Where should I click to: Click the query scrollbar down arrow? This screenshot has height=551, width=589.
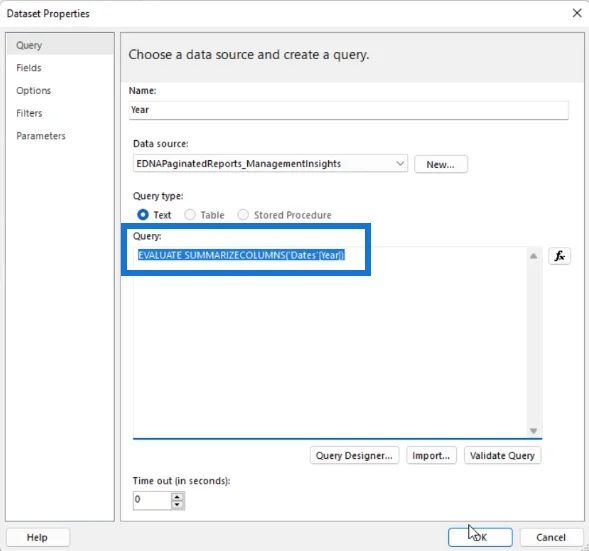tap(533, 430)
